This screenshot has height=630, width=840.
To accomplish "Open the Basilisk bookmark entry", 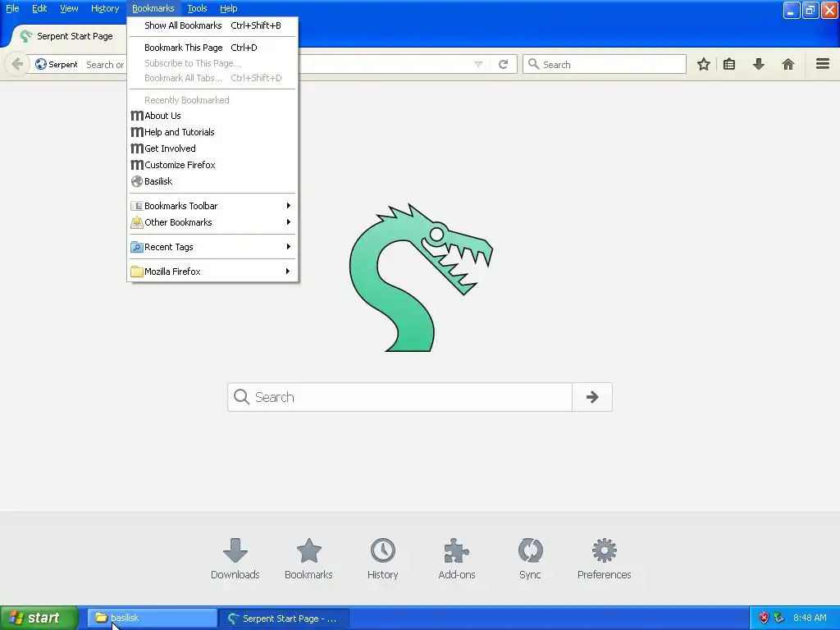I will coord(212,181).
